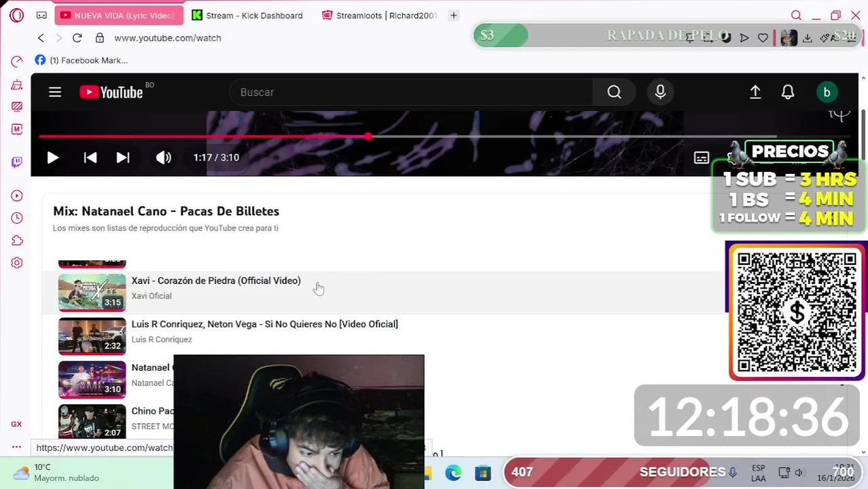Viewport: 868px width, 489px height.
Task: Click the Chino Pacas thumbnail 2:07
Action: (x=92, y=421)
